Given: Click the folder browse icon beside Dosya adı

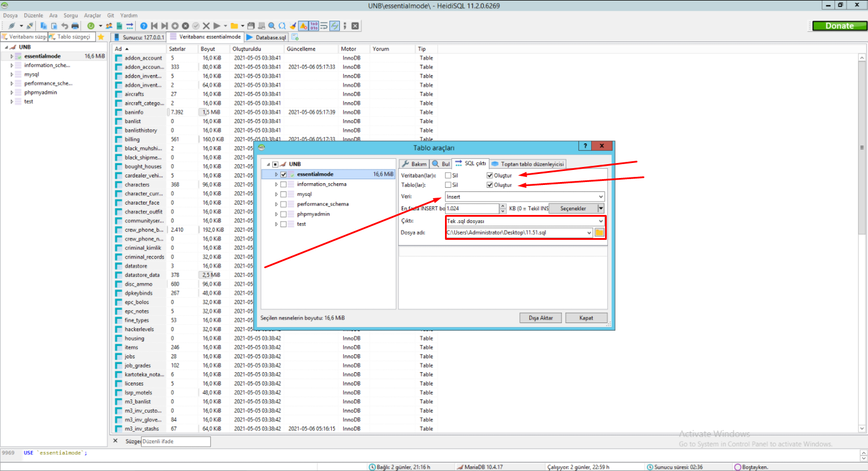Looking at the screenshot, I should pos(599,232).
